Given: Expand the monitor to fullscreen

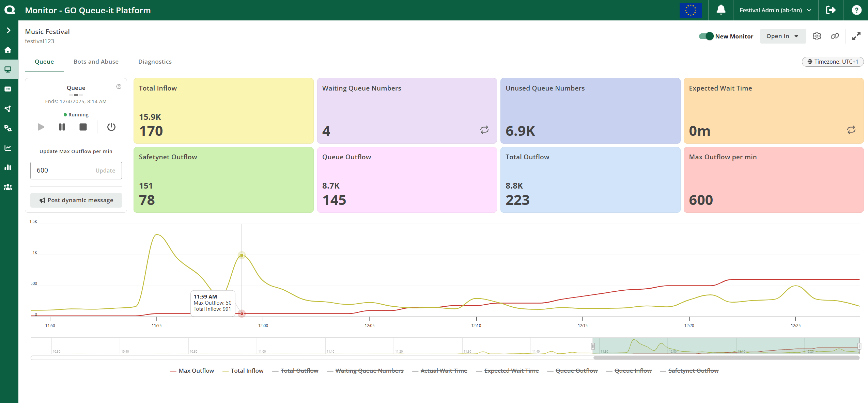Looking at the screenshot, I should click(857, 36).
